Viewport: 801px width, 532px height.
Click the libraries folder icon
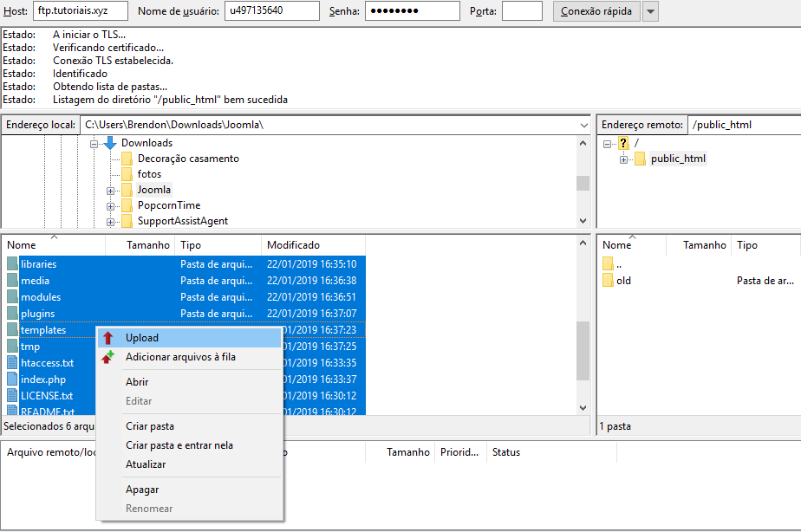[x=13, y=264]
